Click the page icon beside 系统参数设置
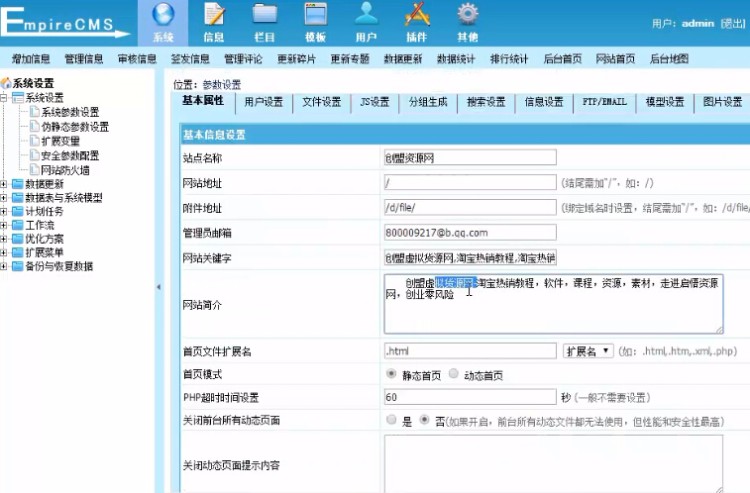Image resolution: width=750 pixels, height=493 pixels. click(34, 112)
